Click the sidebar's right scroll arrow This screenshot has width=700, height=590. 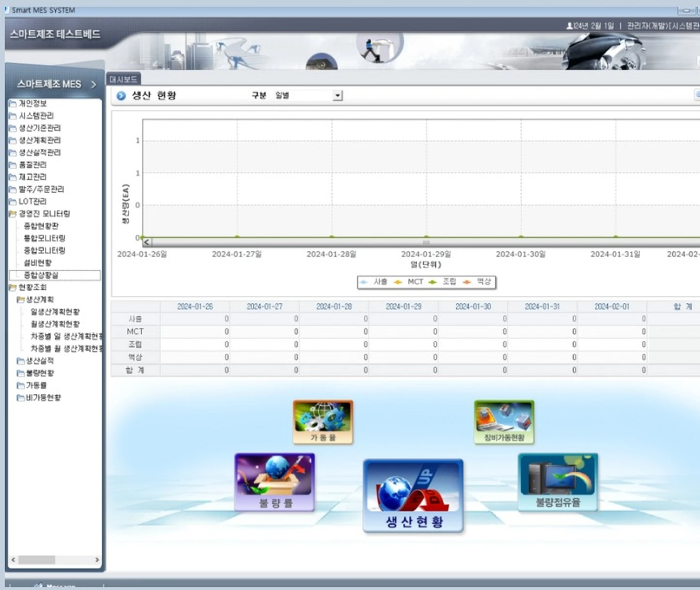[x=97, y=560]
